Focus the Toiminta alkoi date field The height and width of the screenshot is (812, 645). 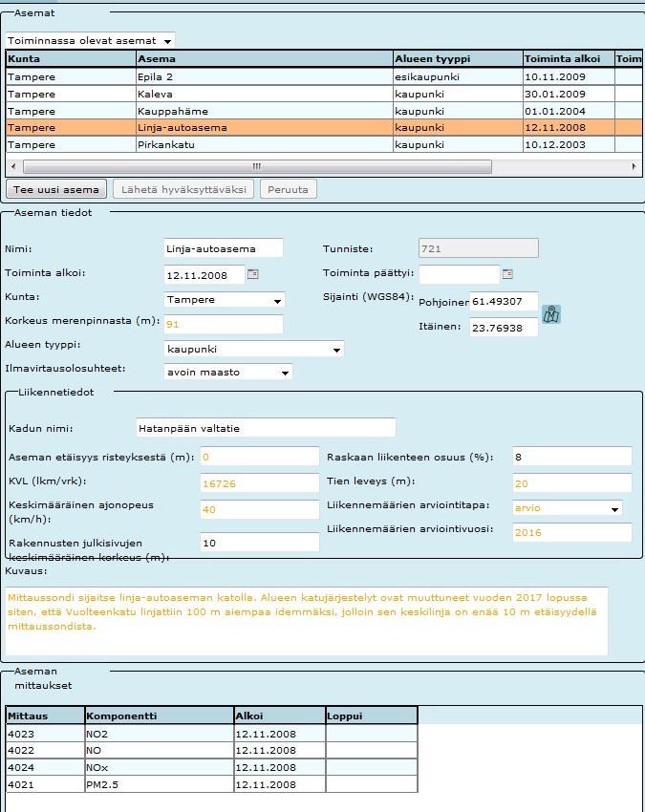[x=204, y=275]
